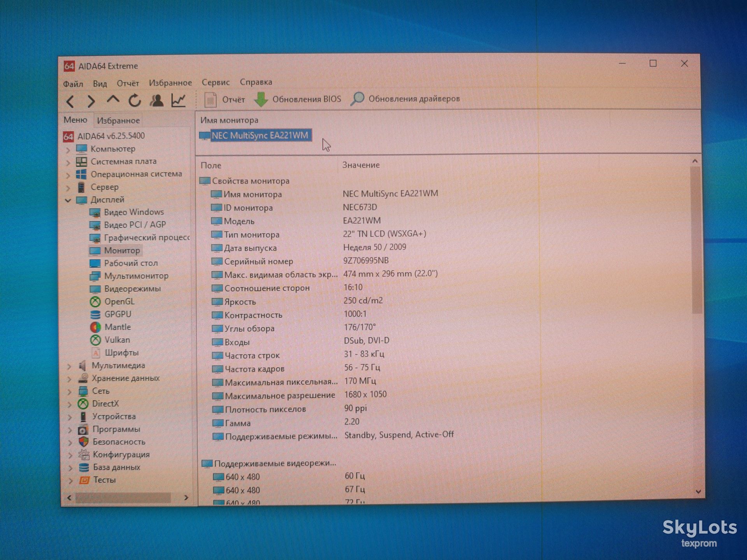Image resolution: width=747 pixels, height=560 pixels.
Task: Click Обновления драйверов search button
Action: (x=405, y=99)
